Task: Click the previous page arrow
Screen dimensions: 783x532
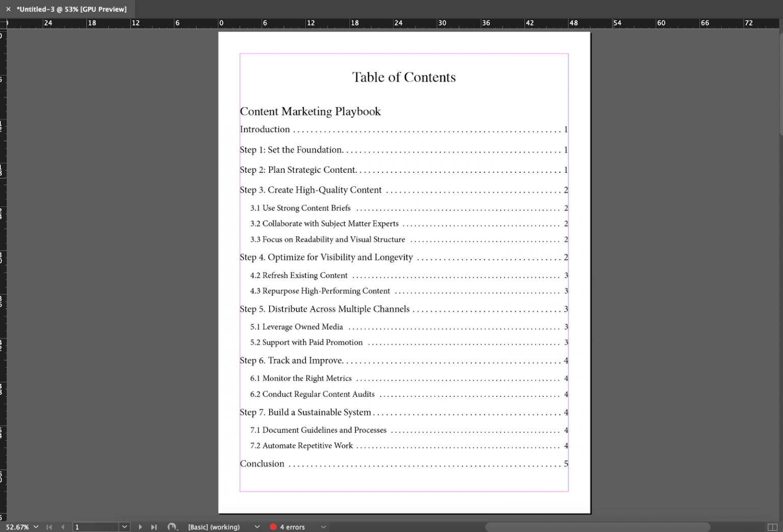Action: (x=63, y=527)
